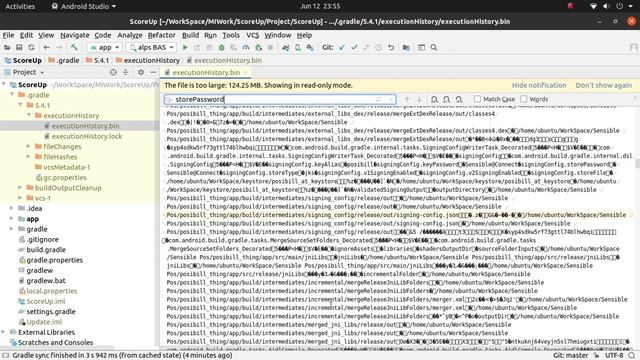Open Project Structure icon
Viewport: 640px width, 360px height.
pos(406,47)
